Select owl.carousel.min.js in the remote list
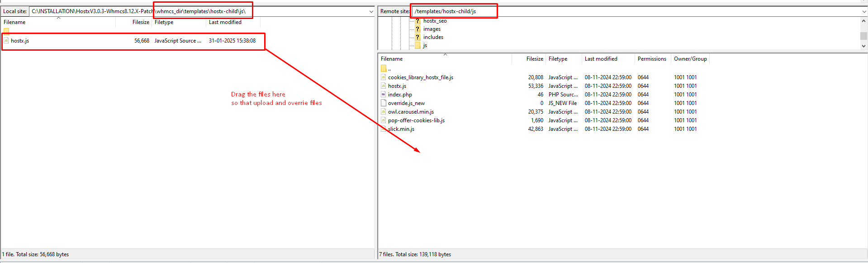The height and width of the screenshot is (263, 868). (411, 112)
